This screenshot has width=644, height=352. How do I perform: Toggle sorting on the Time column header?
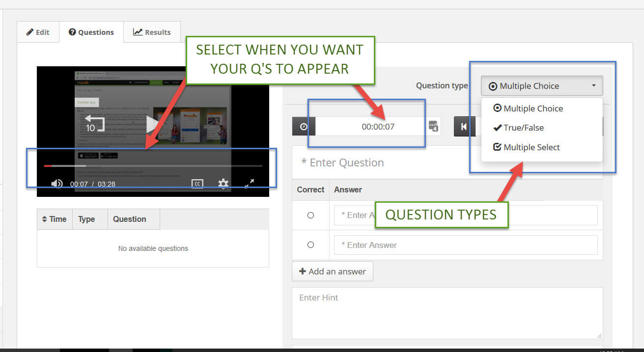point(54,219)
